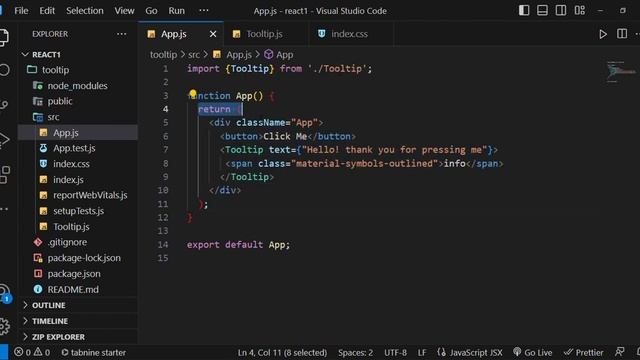Open the Source Control view

pyautogui.click(x=4, y=105)
